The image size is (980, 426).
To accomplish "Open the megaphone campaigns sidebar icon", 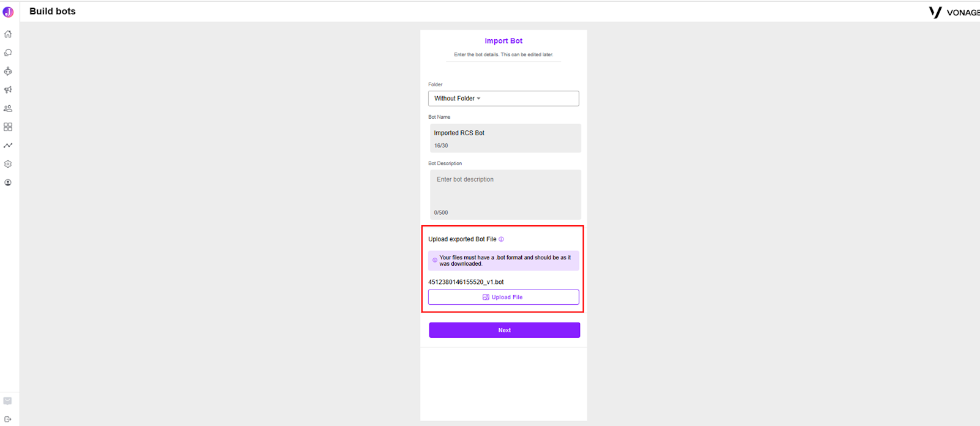I will click(8, 90).
